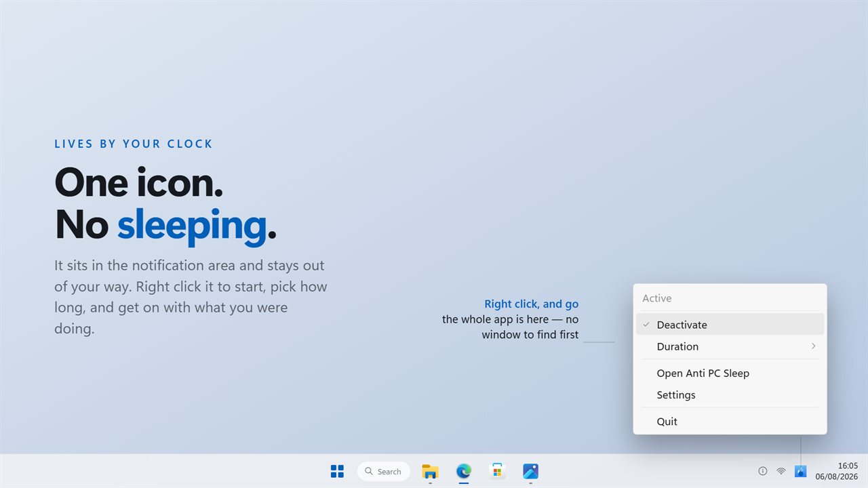Choose Deactivate in the tray menu
This screenshot has height=488, width=868.
[730, 325]
